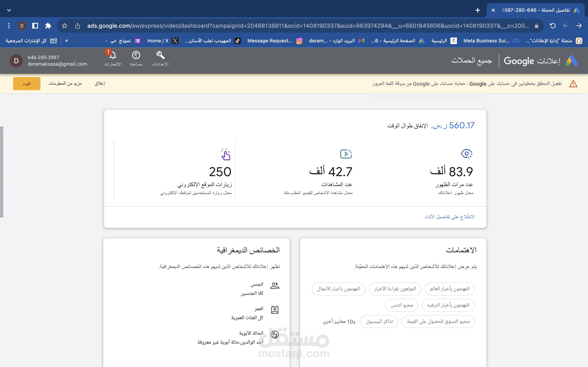The image size is (588, 367).
Task: Open the Home / X bookmark
Action: coord(163,41)
